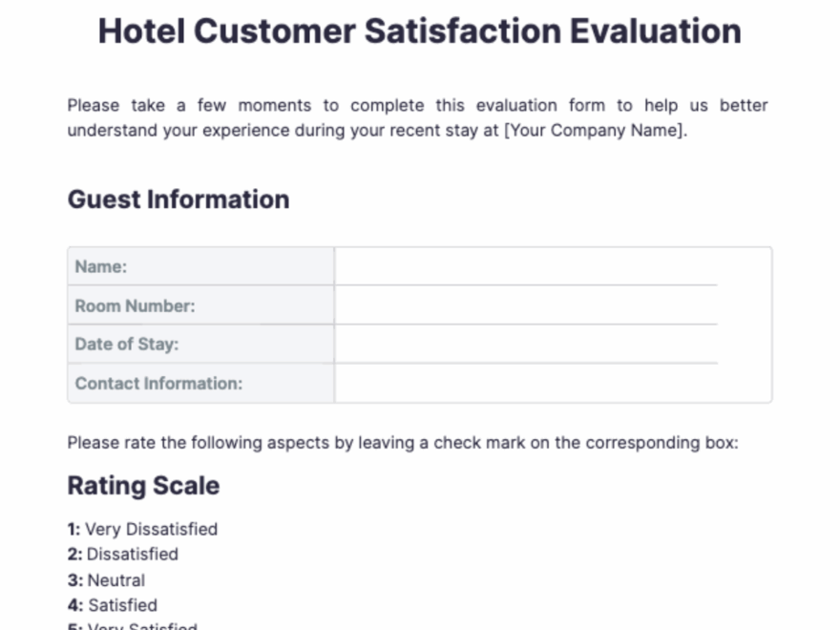Click the "2: Dissatisfied" scale entry
Viewport: 840px width, 630px height.
[x=123, y=554]
